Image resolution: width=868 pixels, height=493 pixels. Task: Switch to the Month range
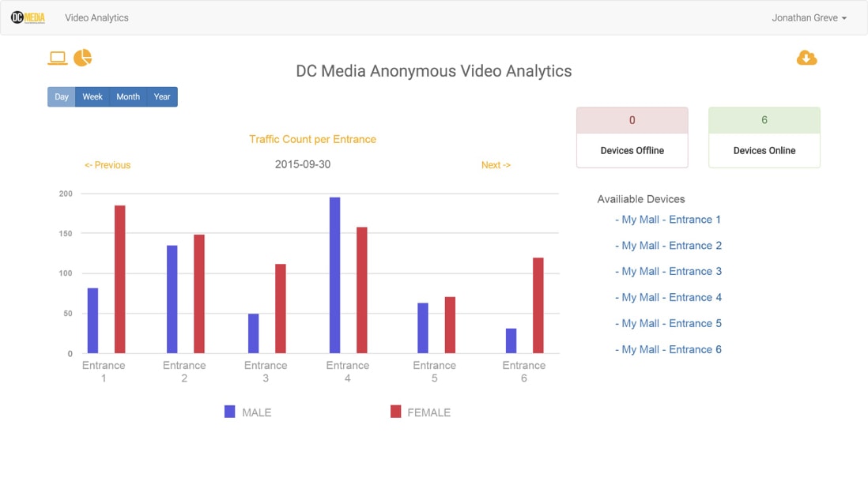128,97
